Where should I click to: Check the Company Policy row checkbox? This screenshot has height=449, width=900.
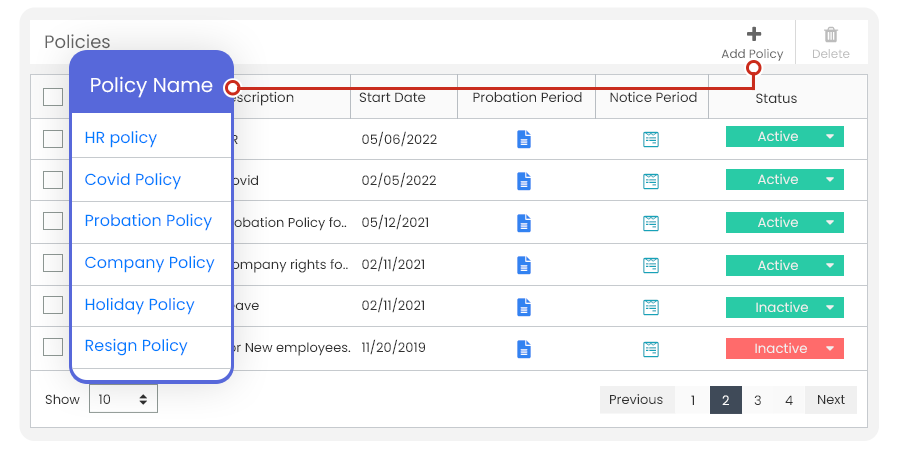tap(53, 263)
